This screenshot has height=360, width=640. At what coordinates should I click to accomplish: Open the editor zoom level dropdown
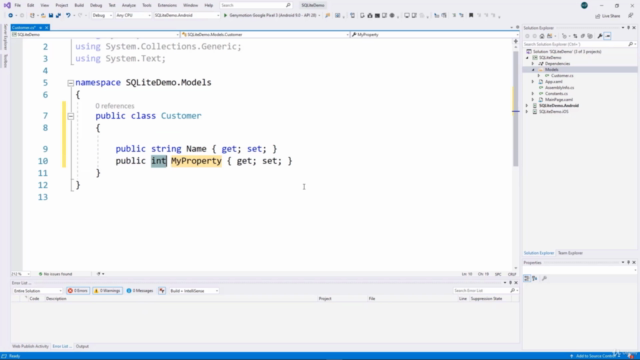20,274
